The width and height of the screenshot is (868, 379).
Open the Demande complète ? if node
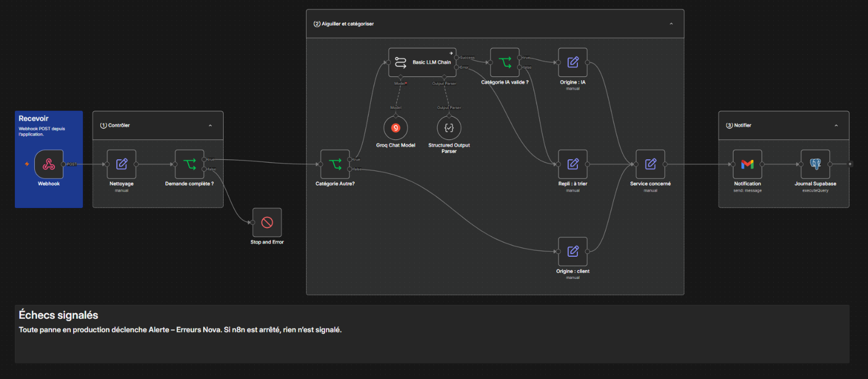coord(189,164)
